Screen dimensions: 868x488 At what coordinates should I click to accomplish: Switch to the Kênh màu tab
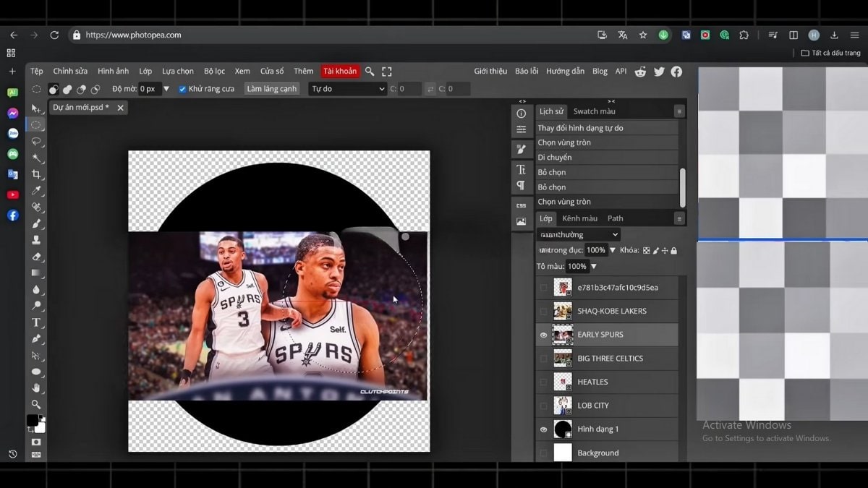point(580,218)
